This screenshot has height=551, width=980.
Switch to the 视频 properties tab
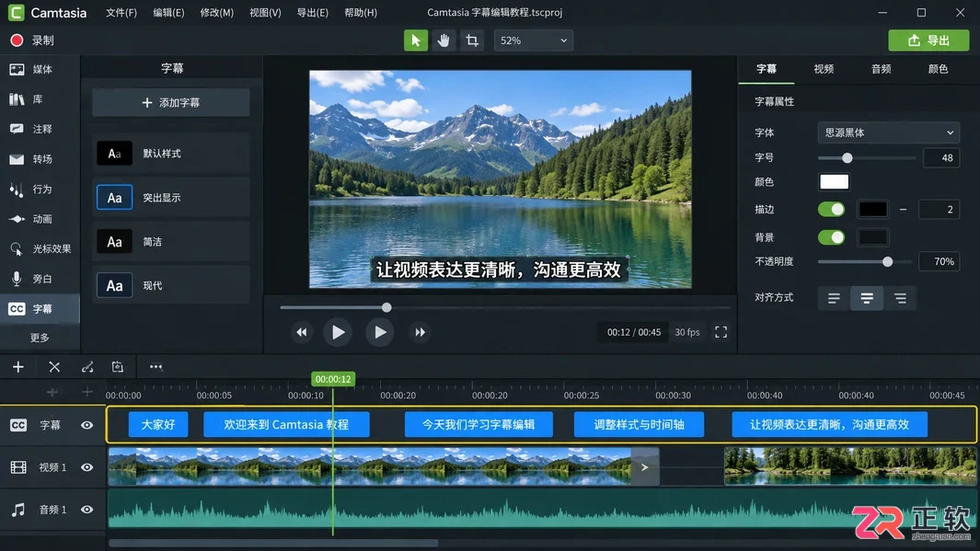coord(824,69)
